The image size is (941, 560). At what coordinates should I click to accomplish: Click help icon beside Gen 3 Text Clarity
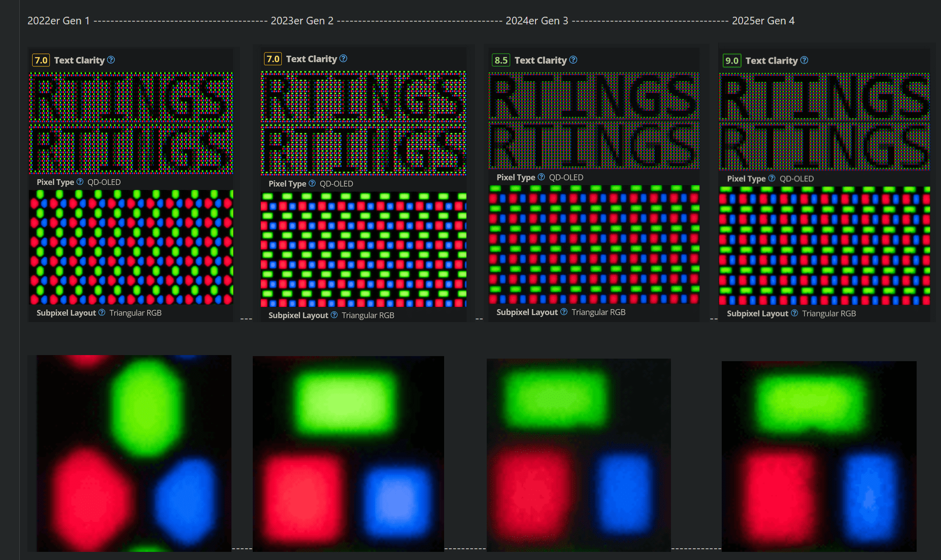(x=573, y=60)
